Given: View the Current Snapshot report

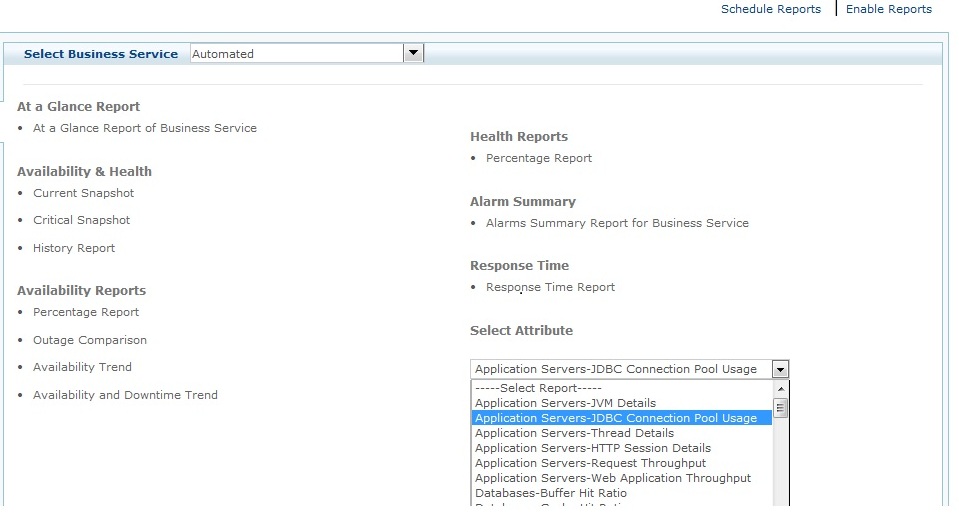Looking at the screenshot, I should [83, 193].
